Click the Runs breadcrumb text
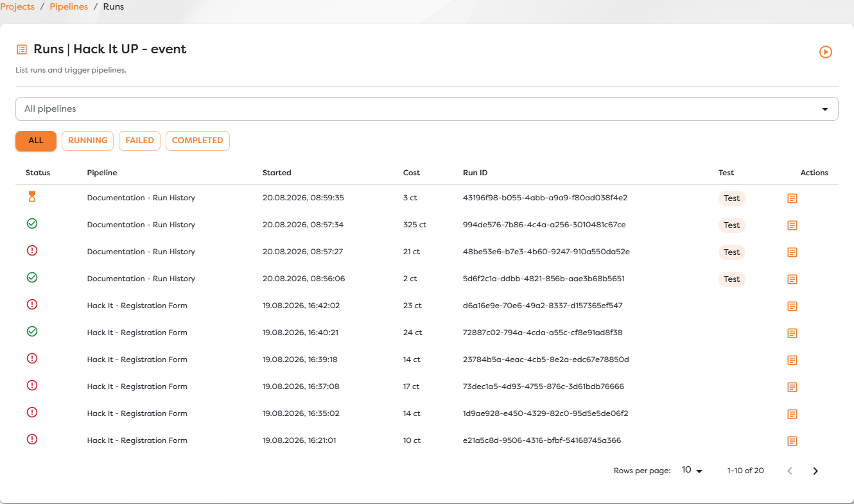The height and width of the screenshot is (504, 854). click(114, 6)
